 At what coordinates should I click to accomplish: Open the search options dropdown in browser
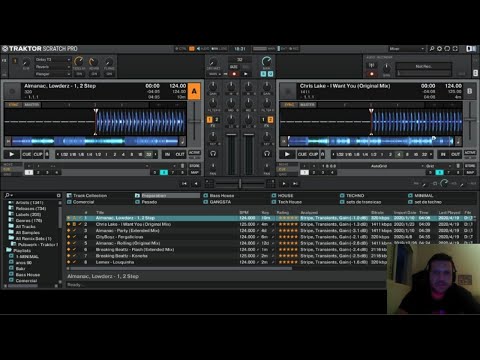[9, 195]
